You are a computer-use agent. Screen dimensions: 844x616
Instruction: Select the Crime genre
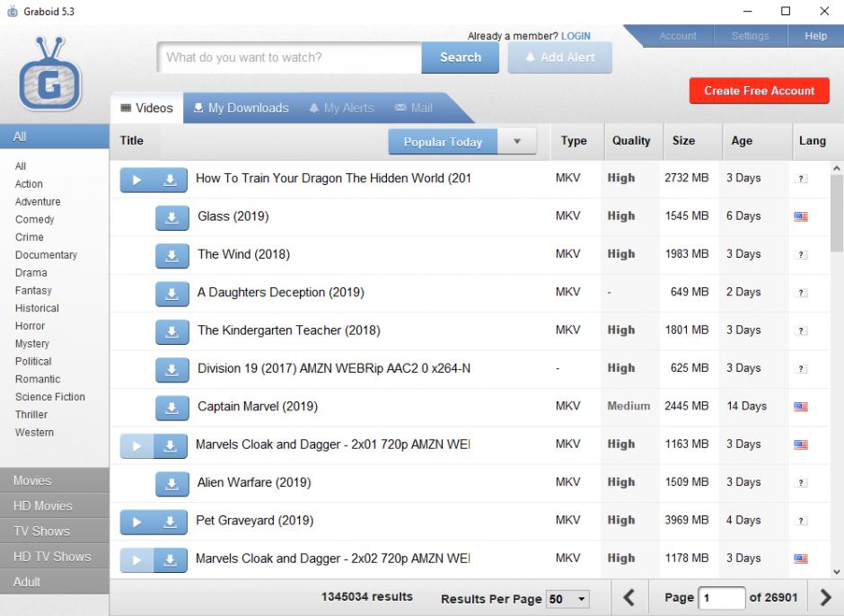coord(30,237)
